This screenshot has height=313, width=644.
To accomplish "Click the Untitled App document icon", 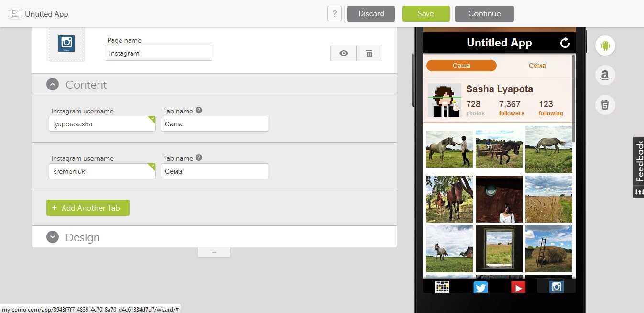I will point(15,13).
